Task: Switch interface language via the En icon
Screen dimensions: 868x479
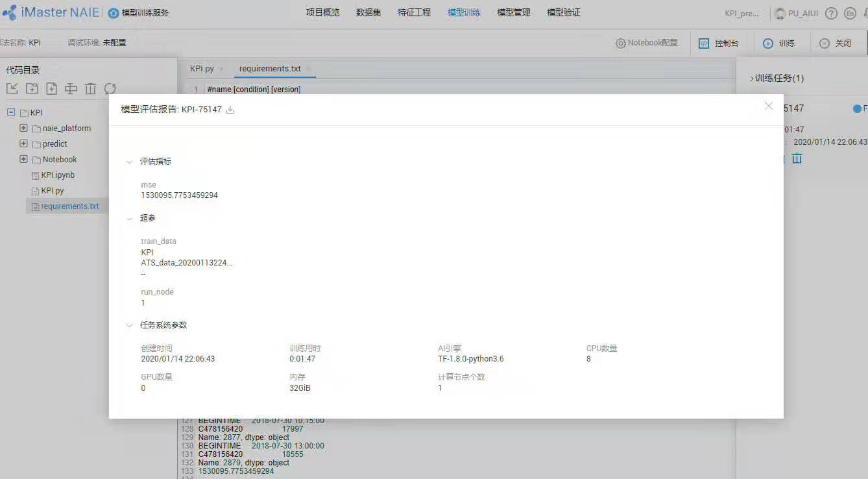Action: click(850, 12)
